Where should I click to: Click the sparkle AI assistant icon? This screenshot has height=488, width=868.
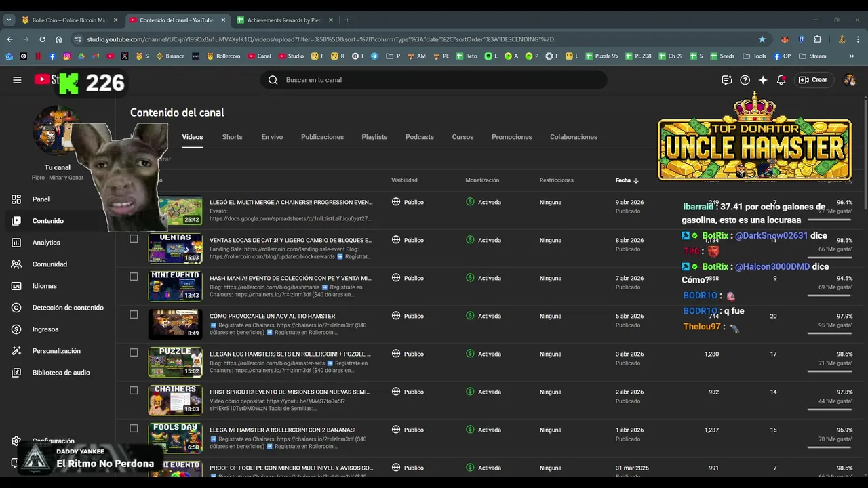coord(763,80)
